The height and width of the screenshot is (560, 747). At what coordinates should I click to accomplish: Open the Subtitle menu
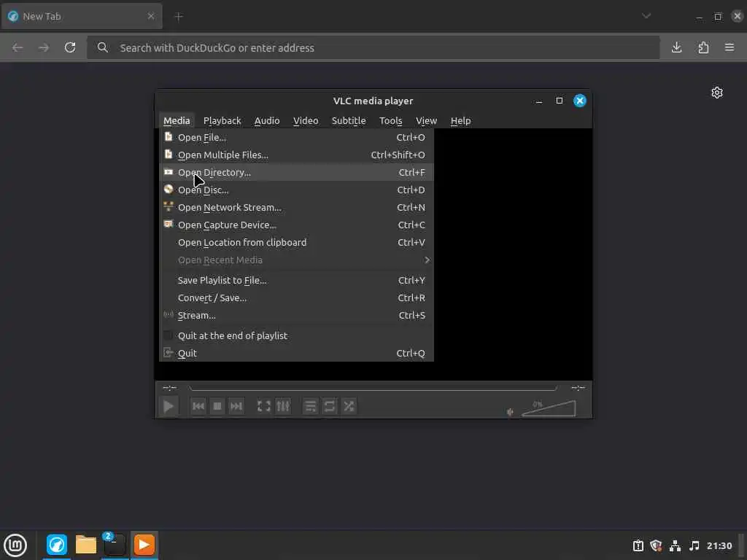pos(349,120)
